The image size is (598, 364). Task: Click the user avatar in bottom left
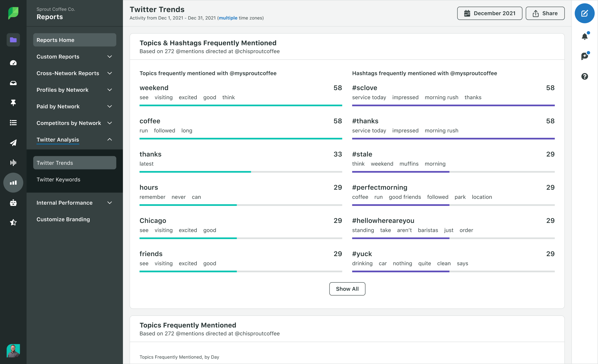coord(13,351)
